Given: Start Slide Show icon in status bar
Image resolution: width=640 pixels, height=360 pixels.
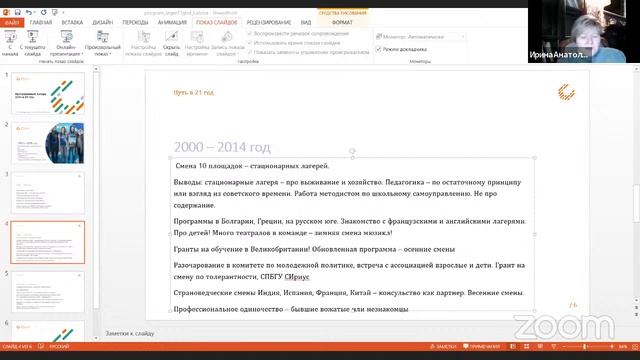Looking at the screenshot, I should [x=553, y=347].
